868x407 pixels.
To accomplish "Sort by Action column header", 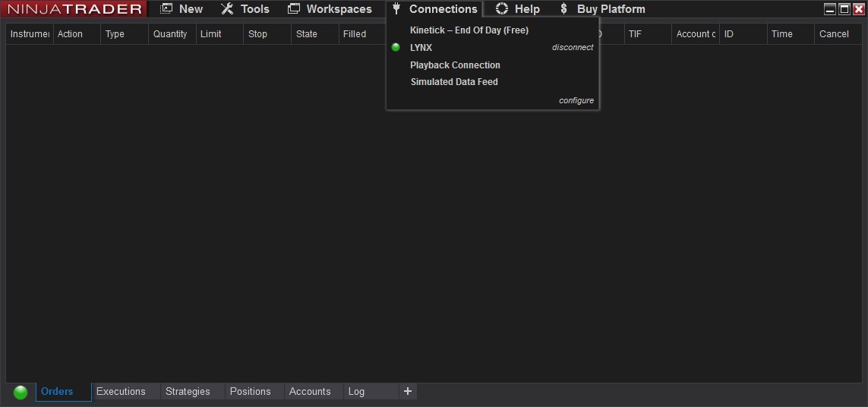I will point(77,33).
